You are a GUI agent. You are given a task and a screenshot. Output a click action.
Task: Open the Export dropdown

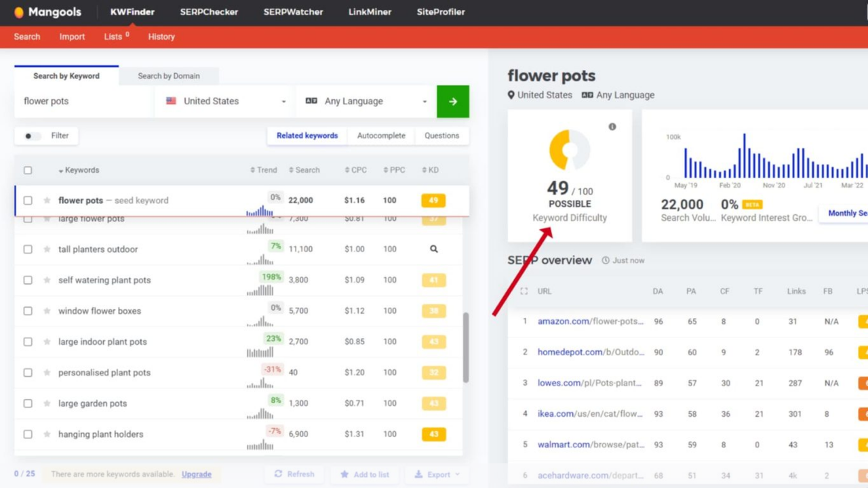(x=437, y=474)
